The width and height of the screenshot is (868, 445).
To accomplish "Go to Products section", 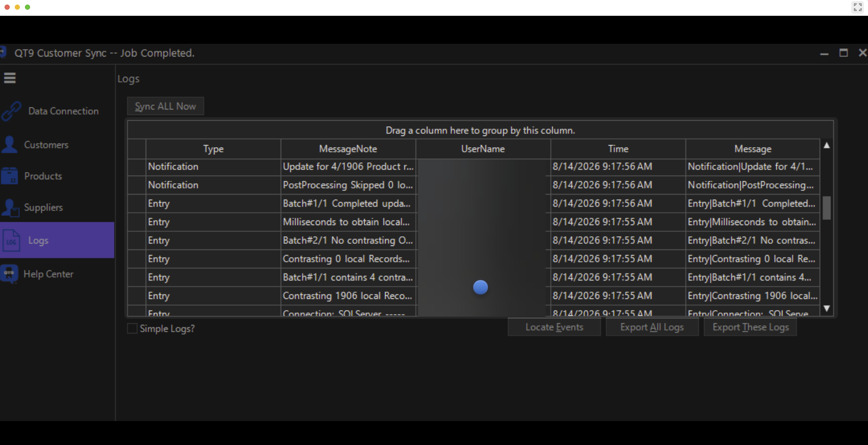I will [43, 176].
